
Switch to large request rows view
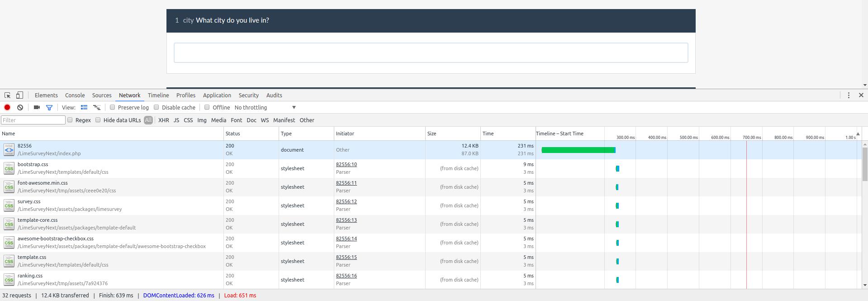[x=84, y=107]
